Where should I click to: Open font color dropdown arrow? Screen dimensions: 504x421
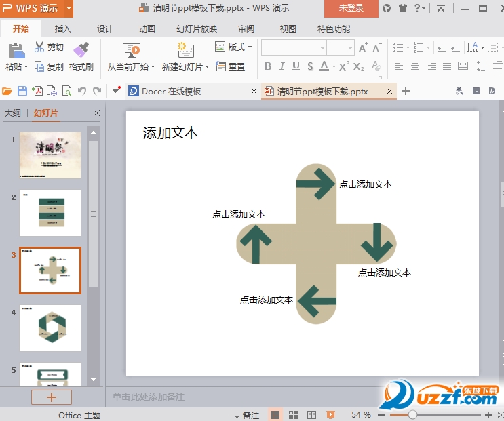click(x=334, y=67)
